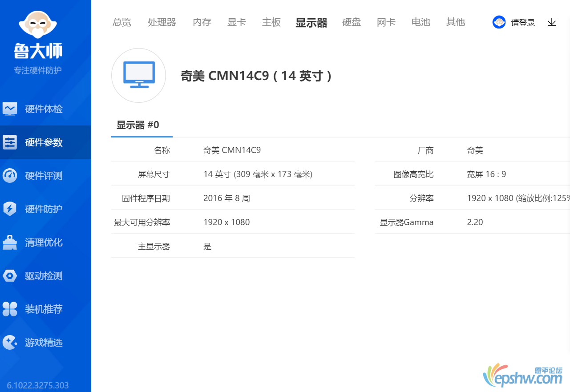The image size is (570, 392).
Task: Click the 图像高宽比 row label
Action: 413,174
